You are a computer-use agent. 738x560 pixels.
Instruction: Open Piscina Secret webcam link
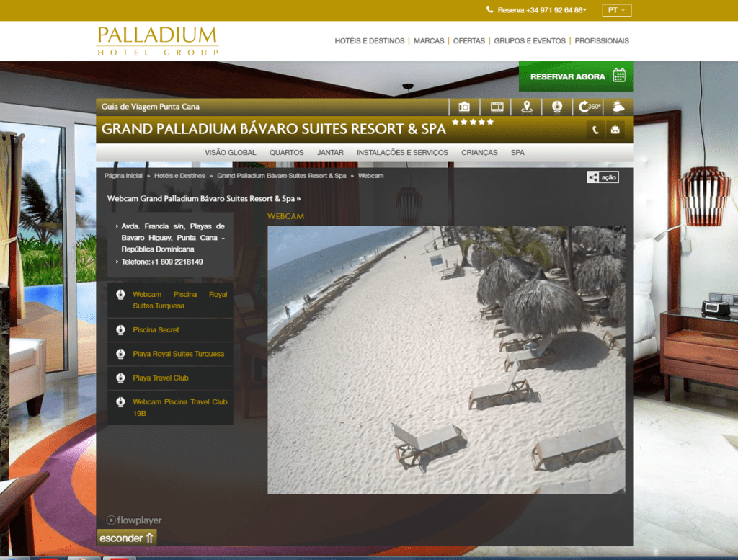[x=156, y=330]
